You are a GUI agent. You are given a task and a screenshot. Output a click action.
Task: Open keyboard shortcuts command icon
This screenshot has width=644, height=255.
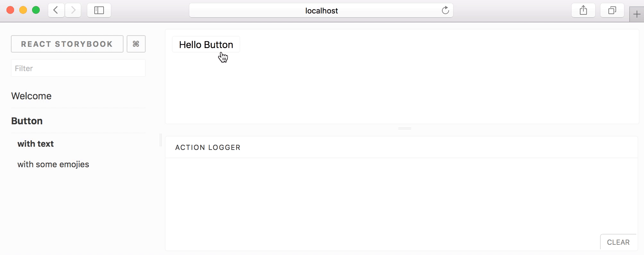pos(136,44)
